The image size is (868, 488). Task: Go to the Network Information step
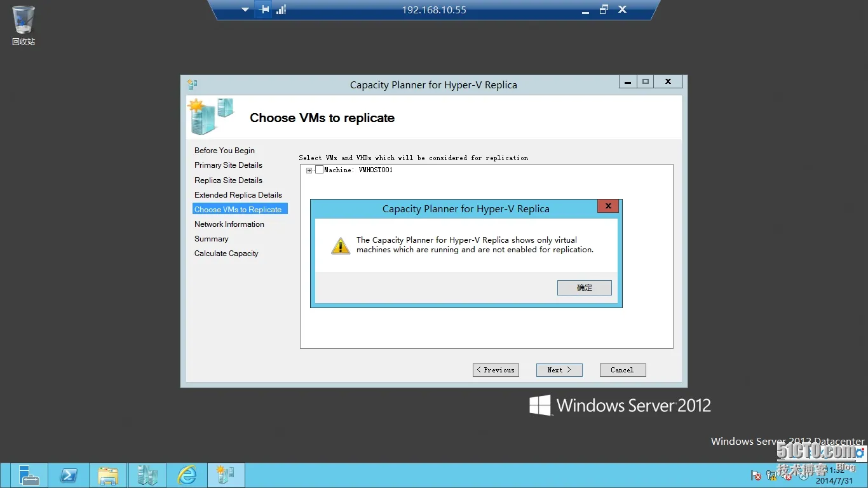[229, 224]
